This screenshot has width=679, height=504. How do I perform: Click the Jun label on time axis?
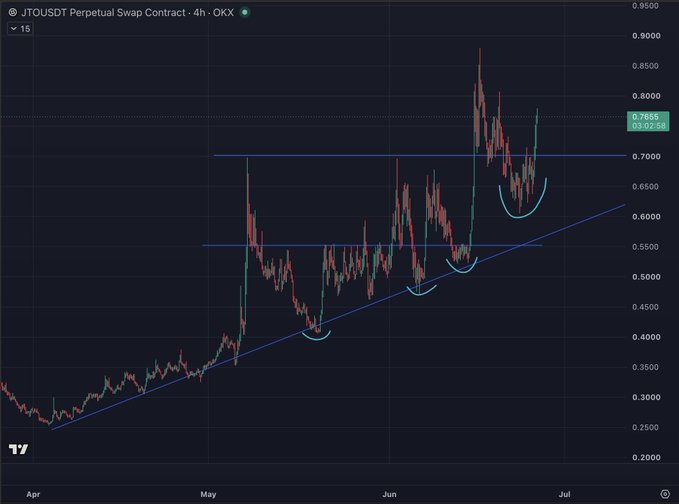coord(389,494)
